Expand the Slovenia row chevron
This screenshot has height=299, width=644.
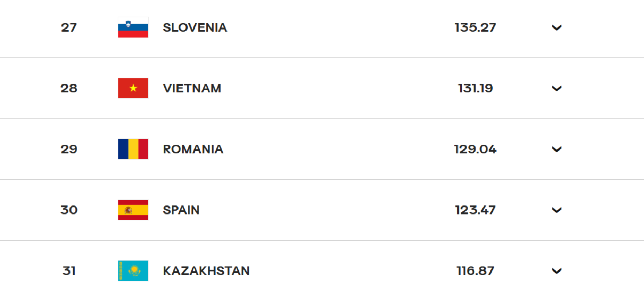tap(556, 27)
